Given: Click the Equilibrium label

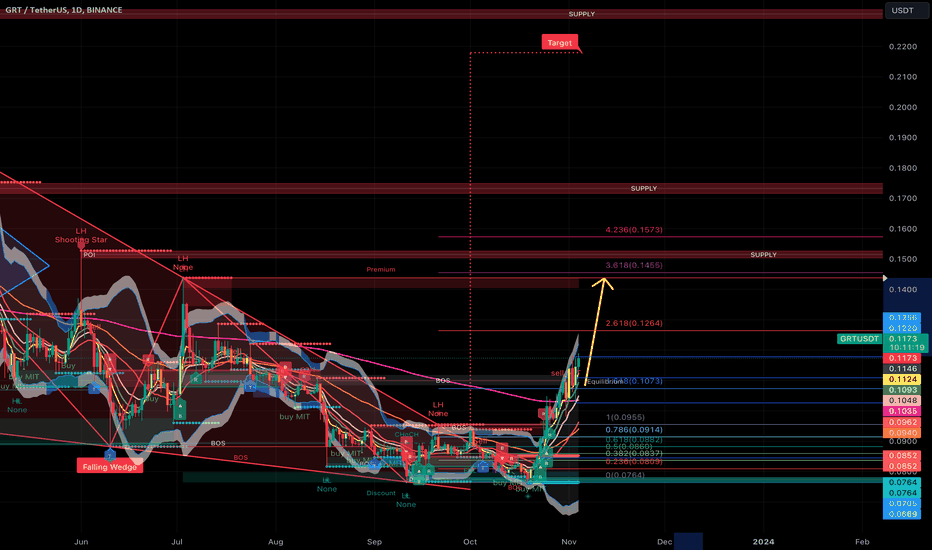Looking at the screenshot, I should tap(604, 382).
